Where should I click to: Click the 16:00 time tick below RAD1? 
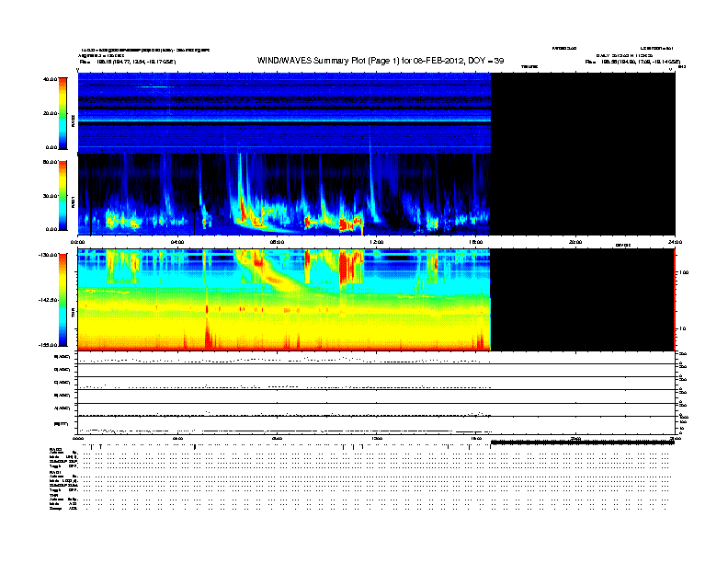tap(476, 242)
